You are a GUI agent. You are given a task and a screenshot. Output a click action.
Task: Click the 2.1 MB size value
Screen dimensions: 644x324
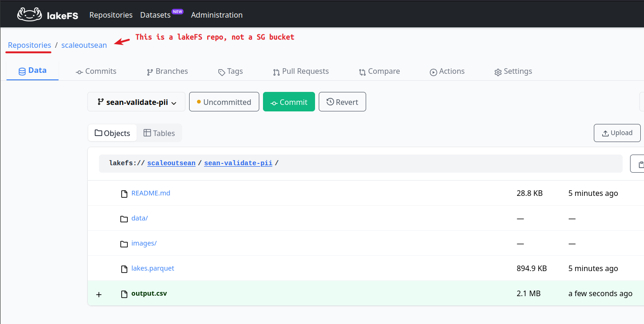528,293
